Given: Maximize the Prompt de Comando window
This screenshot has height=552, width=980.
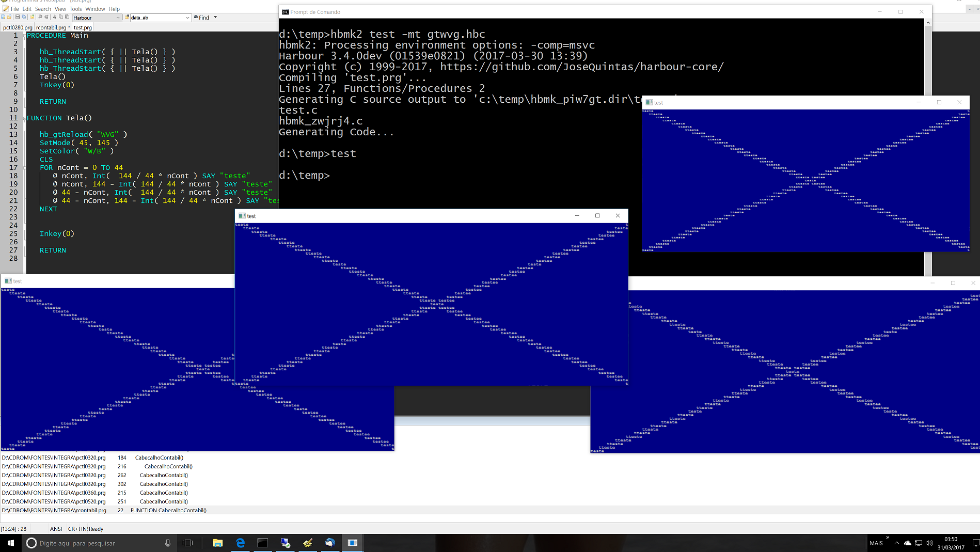Looking at the screenshot, I should pyautogui.click(x=900, y=12).
